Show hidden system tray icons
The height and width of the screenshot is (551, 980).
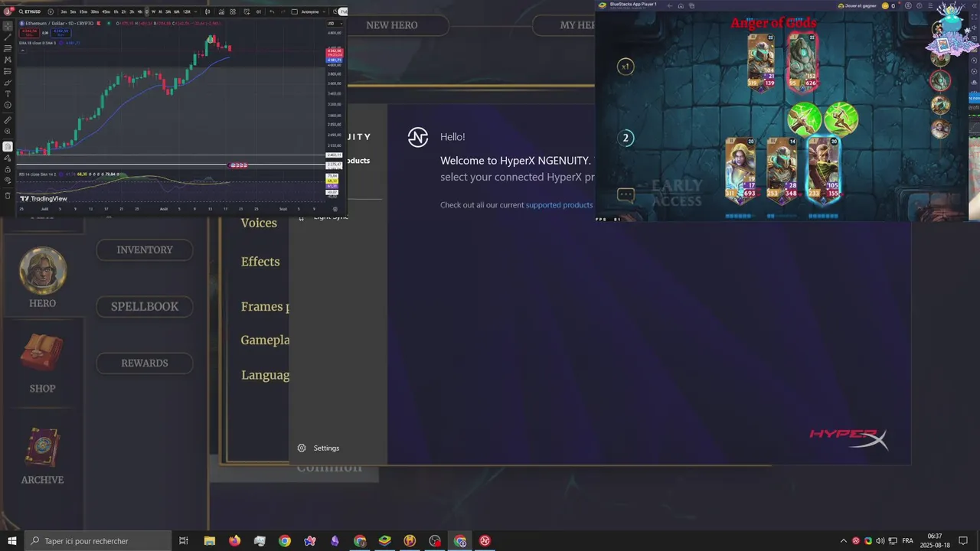coord(844,541)
